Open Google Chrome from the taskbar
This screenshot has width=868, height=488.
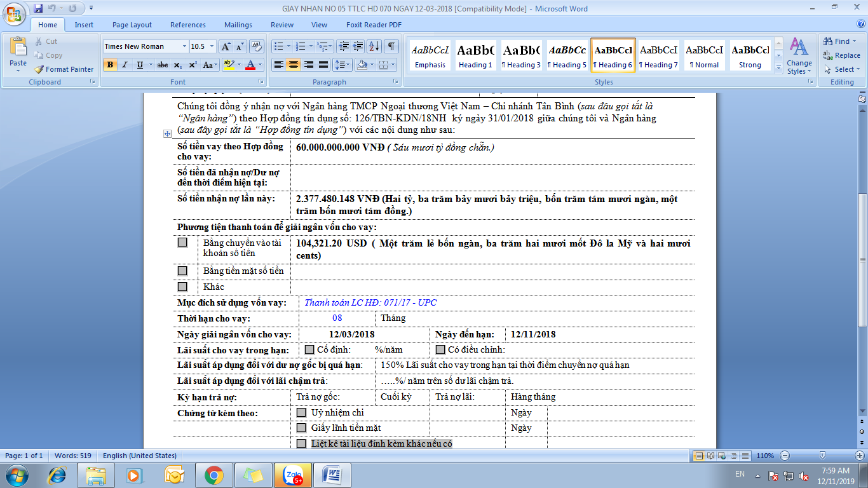click(214, 475)
